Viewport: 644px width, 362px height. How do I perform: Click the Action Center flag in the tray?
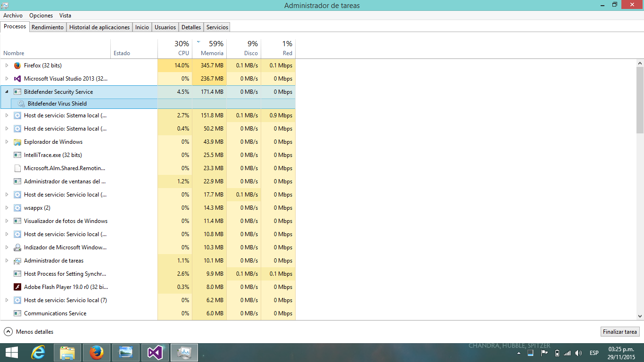544,353
